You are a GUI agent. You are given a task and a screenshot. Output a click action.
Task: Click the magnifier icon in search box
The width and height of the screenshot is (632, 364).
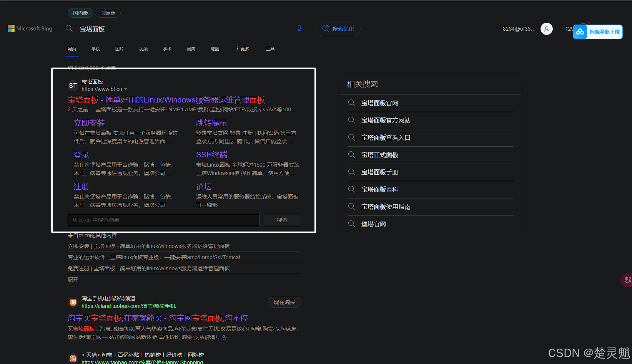pyautogui.click(x=69, y=28)
